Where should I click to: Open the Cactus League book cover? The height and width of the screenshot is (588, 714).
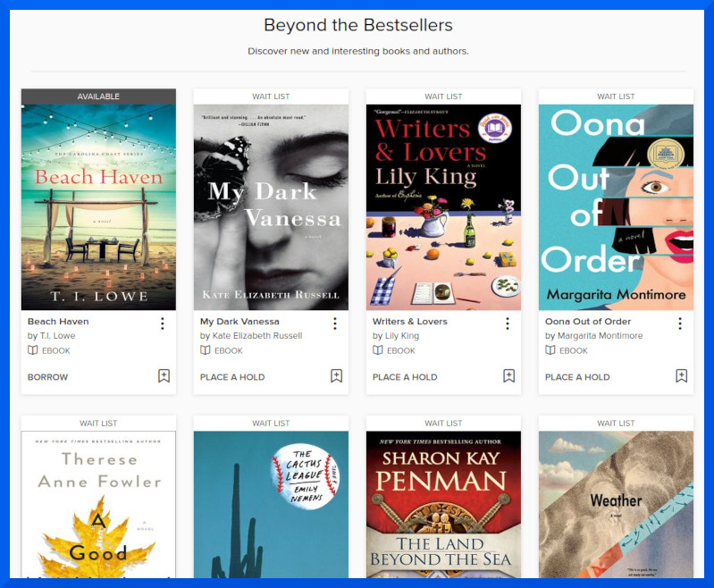tap(271, 505)
